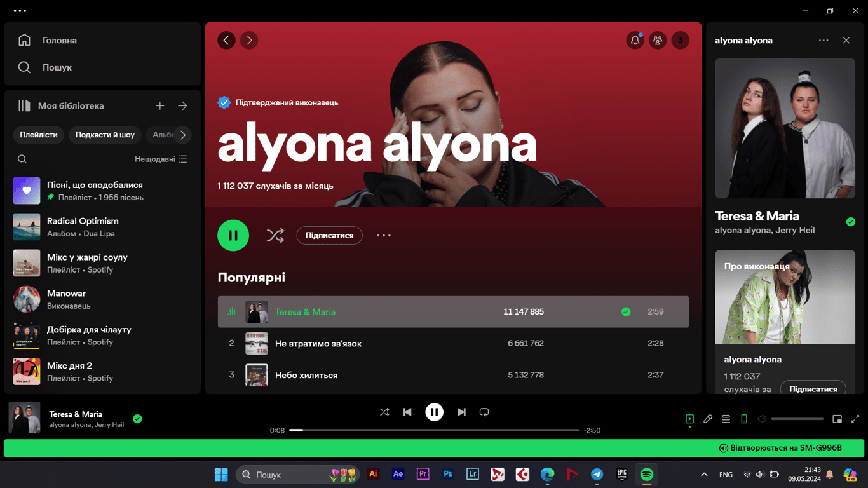The width and height of the screenshot is (868, 488).
Task: Open the Lyrics microphone icon
Action: 708,419
